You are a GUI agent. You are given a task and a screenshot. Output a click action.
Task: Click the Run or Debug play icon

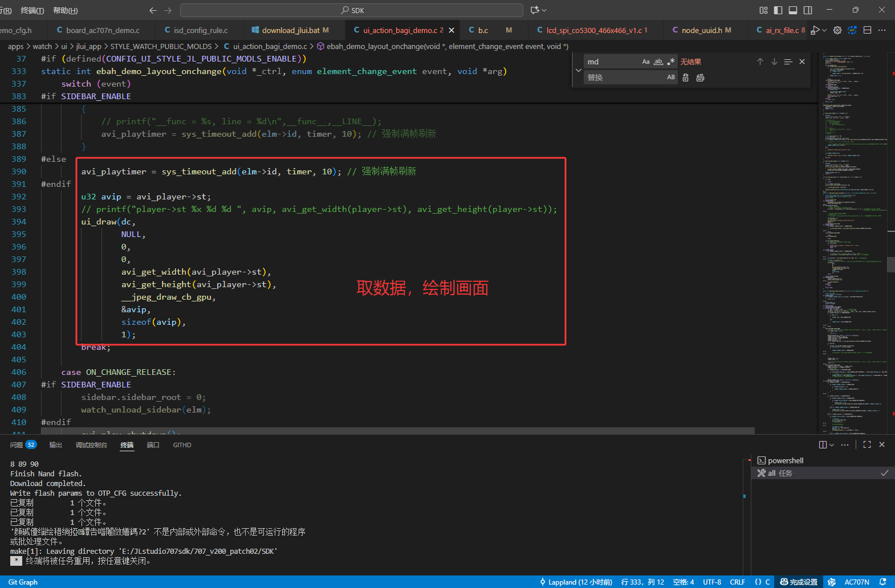pyautogui.click(x=816, y=30)
